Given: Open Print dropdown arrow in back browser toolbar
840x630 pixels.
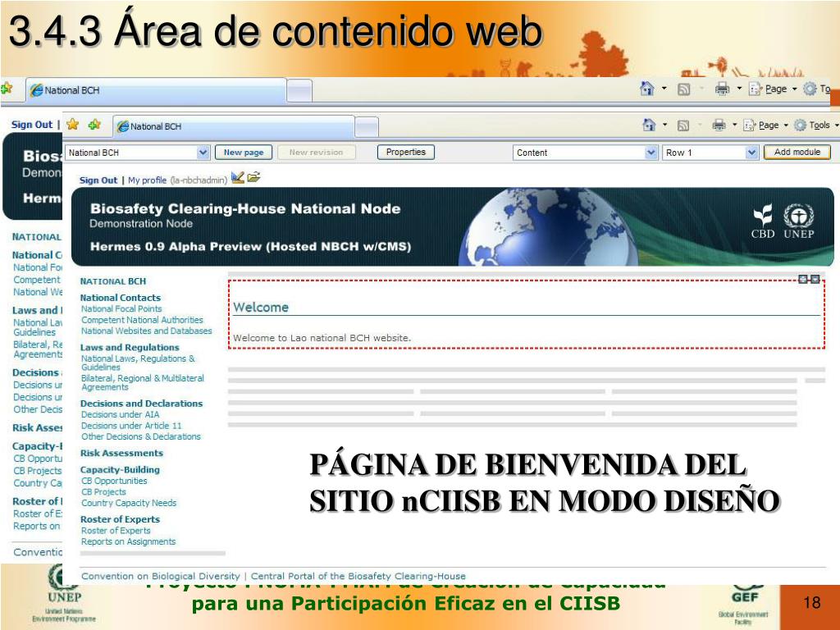Looking at the screenshot, I should click(739, 89).
